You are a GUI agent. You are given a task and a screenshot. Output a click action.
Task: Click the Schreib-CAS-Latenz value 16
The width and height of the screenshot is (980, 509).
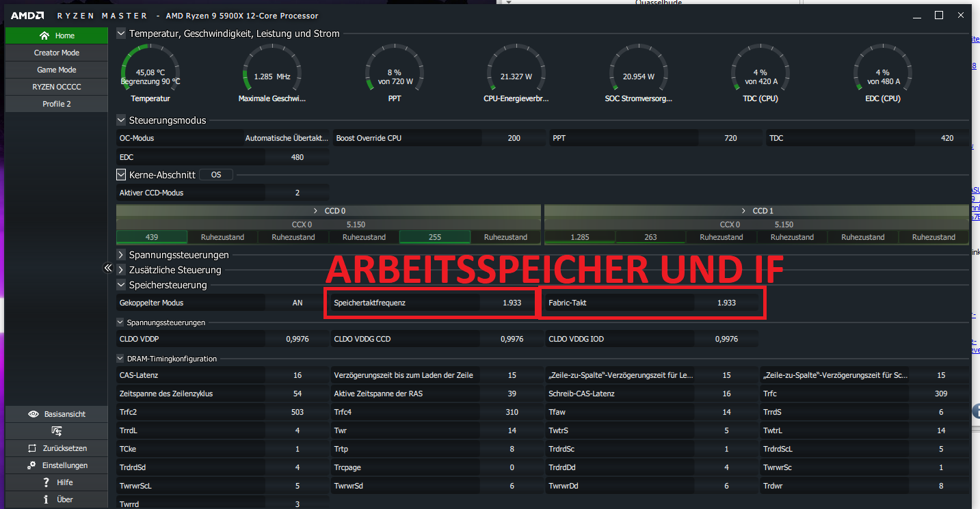(x=726, y=394)
